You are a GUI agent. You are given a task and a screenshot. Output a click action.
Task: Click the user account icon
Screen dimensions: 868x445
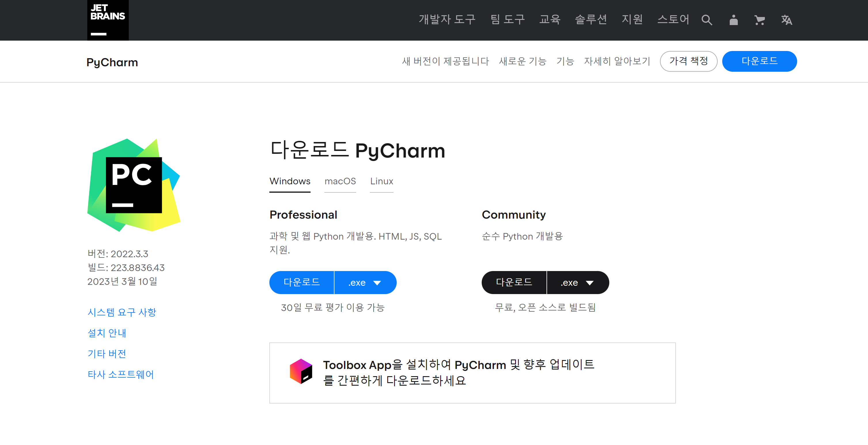click(733, 20)
